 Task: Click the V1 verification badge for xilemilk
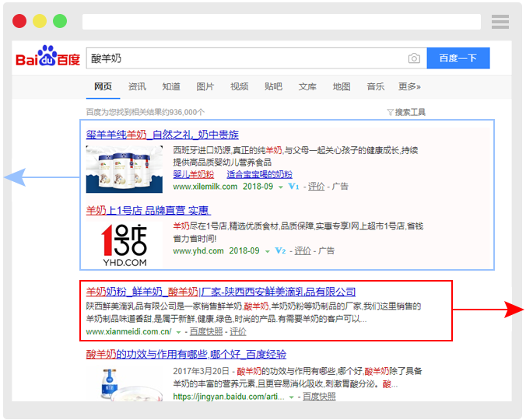click(294, 187)
